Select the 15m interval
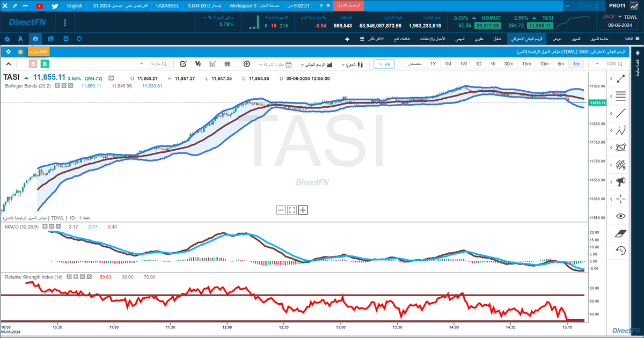 [526, 64]
